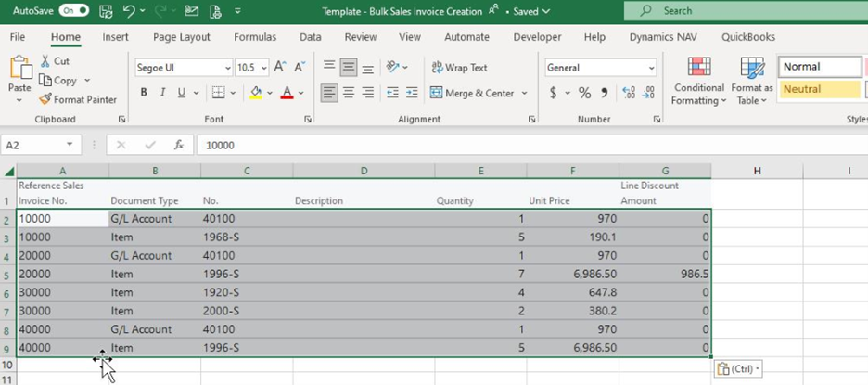Toggle Bold formatting button

pyautogui.click(x=144, y=93)
